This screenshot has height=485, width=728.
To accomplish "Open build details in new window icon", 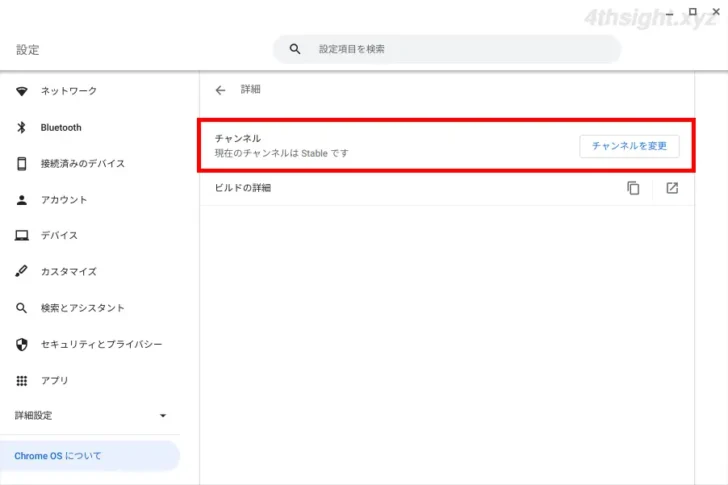I will coord(672,188).
